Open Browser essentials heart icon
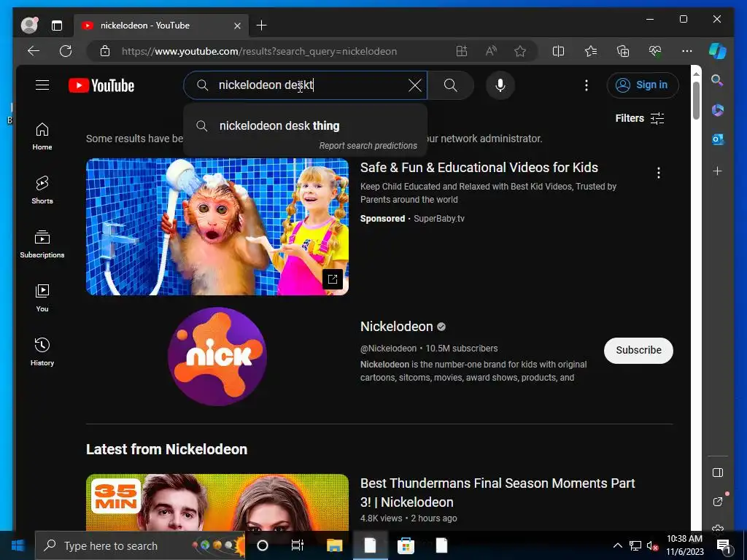 [655, 51]
